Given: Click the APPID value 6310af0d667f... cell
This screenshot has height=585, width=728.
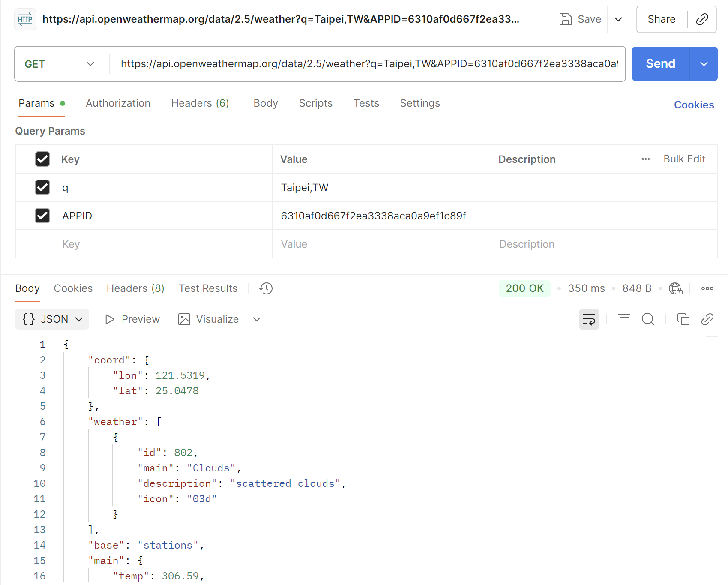Looking at the screenshot, I should [x=382, y=216].
